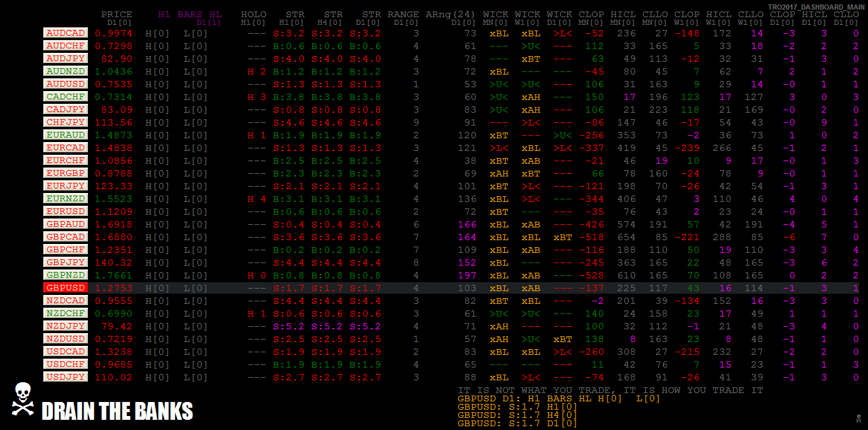
Task: Open the EURCHF symbol button
Action: tap(66, 160)
